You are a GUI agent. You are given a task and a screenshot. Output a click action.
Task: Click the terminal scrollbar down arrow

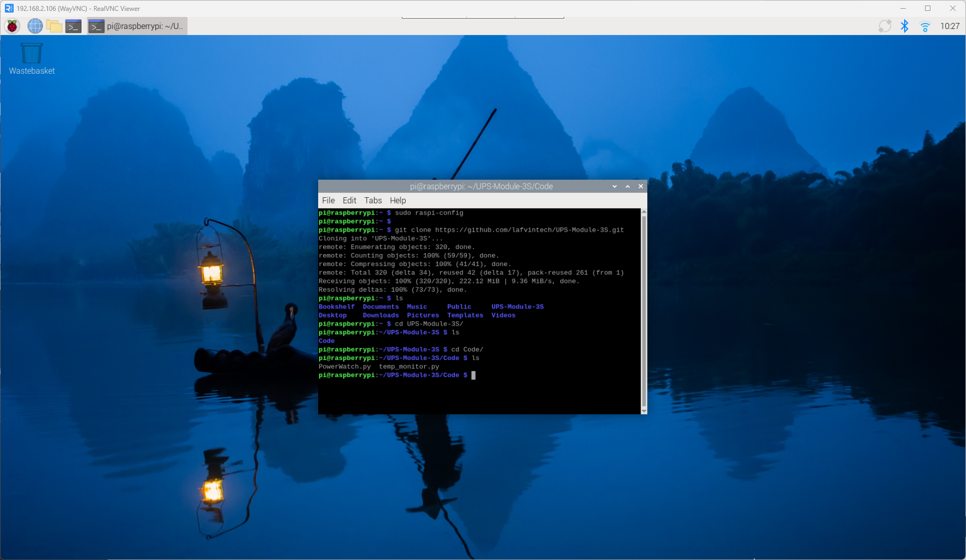click(644, 411)
